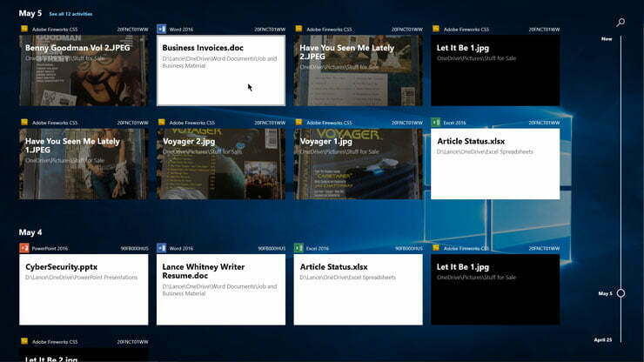Jump to May 5 timeline marker
Screen dimensions: 644x362
pos(621,293)
